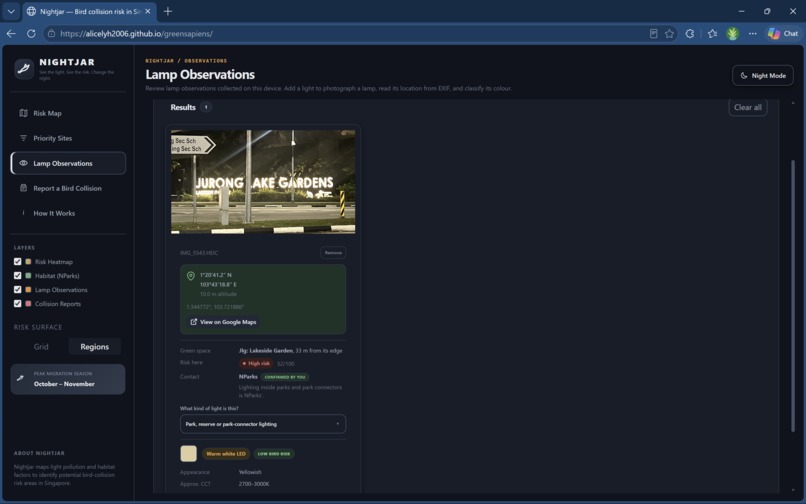Click the coordinates 1°20'41.2" N text
This screenshot has width=806, height=504.
(216, 275)
